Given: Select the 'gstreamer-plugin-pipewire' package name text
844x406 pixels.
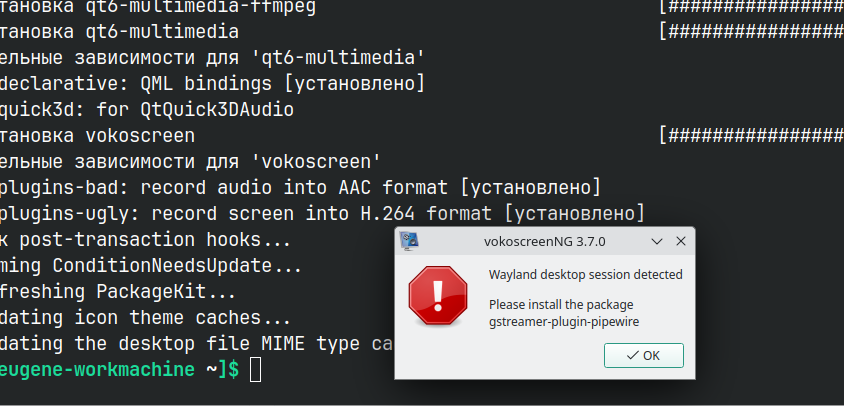Looking at the screenshot, I should [564, 322].
